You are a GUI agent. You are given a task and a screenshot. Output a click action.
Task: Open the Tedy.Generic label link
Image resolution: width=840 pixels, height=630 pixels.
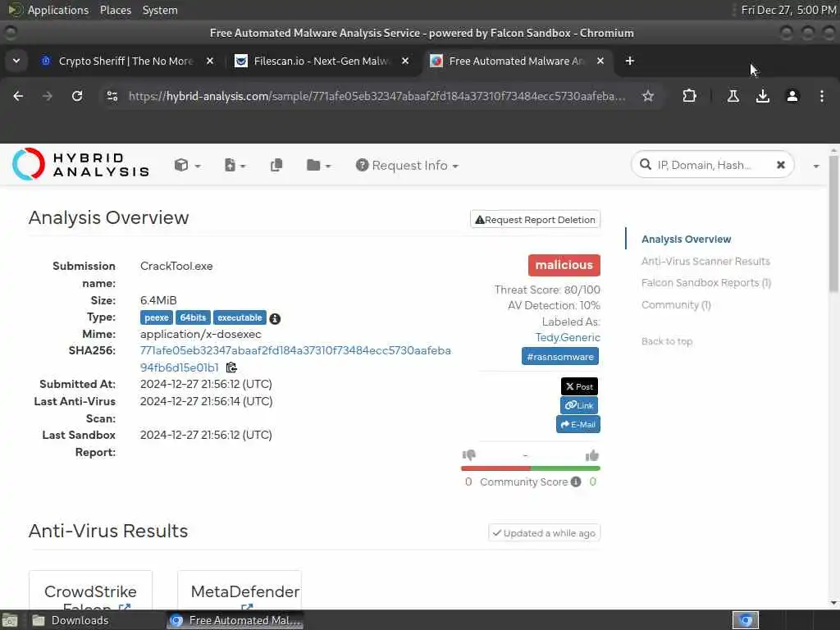(568, 337)
